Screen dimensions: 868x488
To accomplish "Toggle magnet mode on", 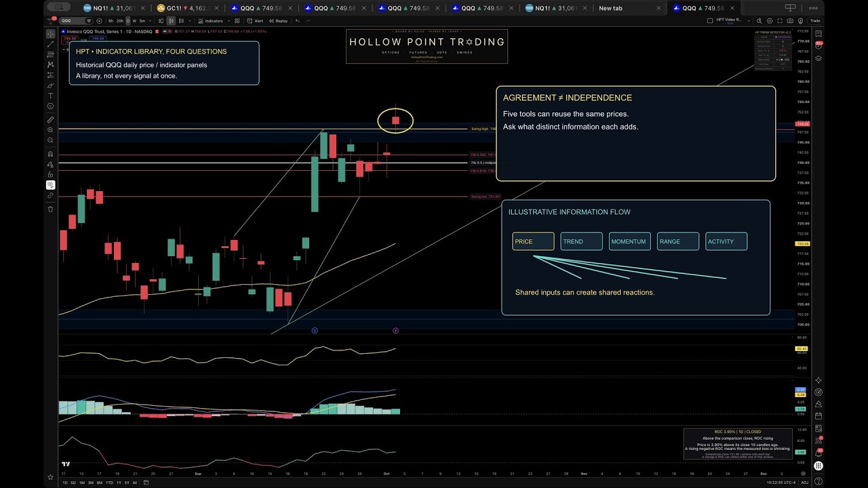I will tap(50, 154).
